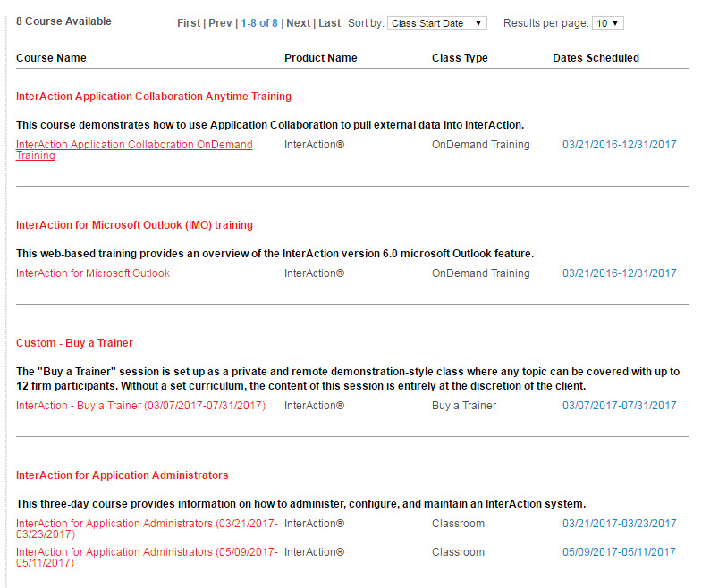The image size is (710, 588).
Task: Open dates 03/07/2017-07/31/2017 in Dates Scheduled column
Action: coord(619,406)
